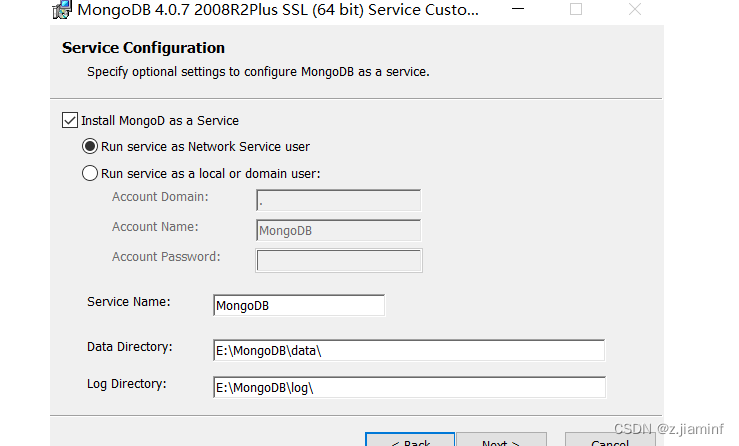739x446 pixels.
Task: Uncheck Install MongoD as a Service
Action: click(x=70, y=120)
